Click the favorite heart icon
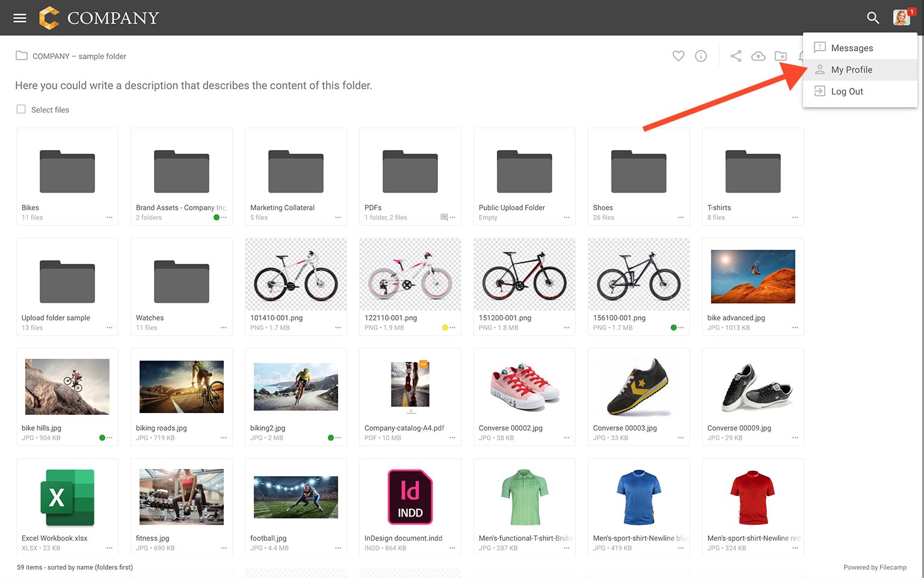Image resolution: width=924 pixels, height=578 pixels. pos(679,56)
